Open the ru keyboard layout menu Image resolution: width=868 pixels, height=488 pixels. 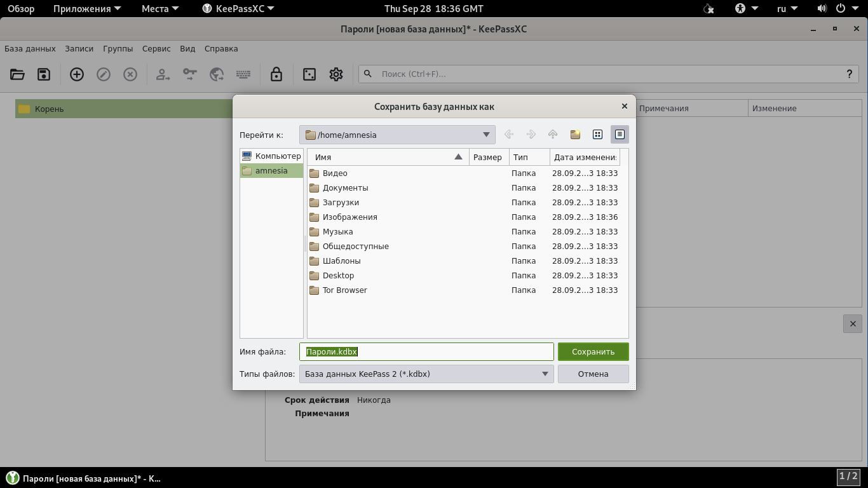coord(787,9)
